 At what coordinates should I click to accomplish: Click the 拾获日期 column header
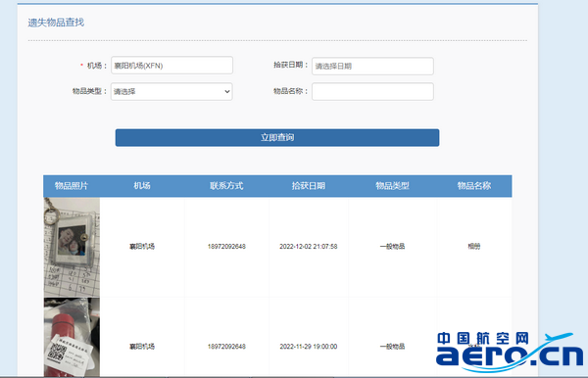[x=309, y=186]
